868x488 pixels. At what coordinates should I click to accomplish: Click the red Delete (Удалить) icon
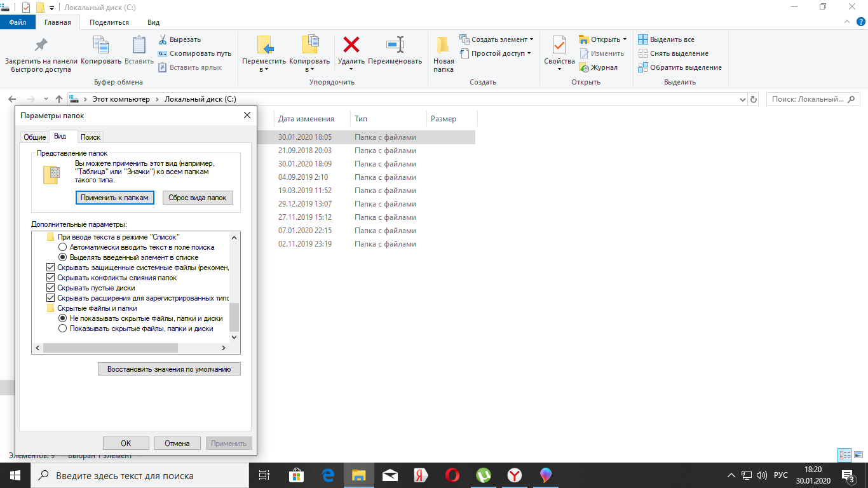tap(351, 45)
